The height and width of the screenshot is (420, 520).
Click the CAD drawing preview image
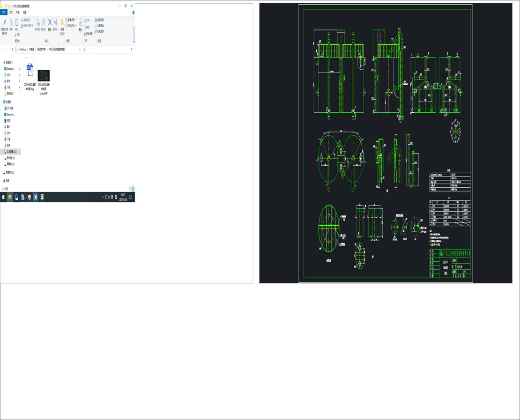pyautogui.click(x=386, y=143)
